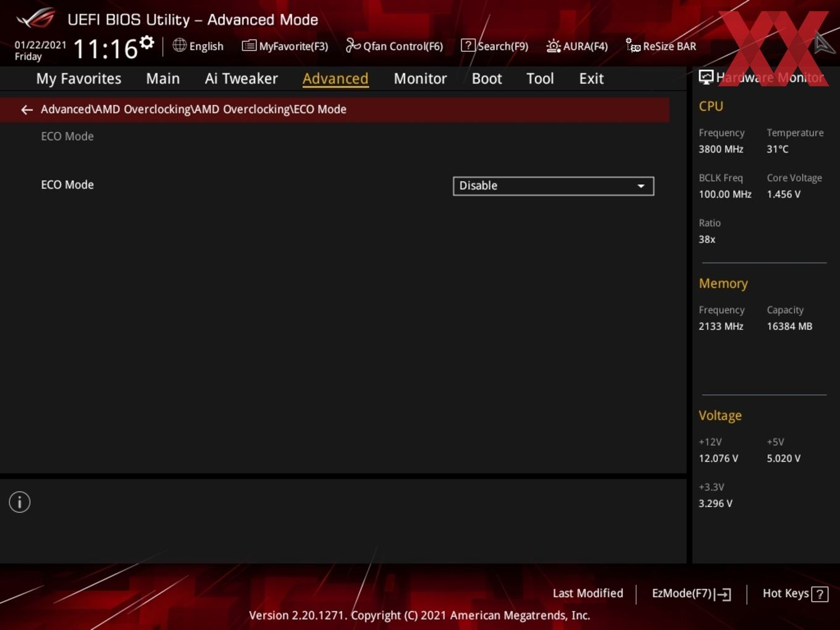
Task: Select the Advanced tab
Action: (x=335, y=79)
